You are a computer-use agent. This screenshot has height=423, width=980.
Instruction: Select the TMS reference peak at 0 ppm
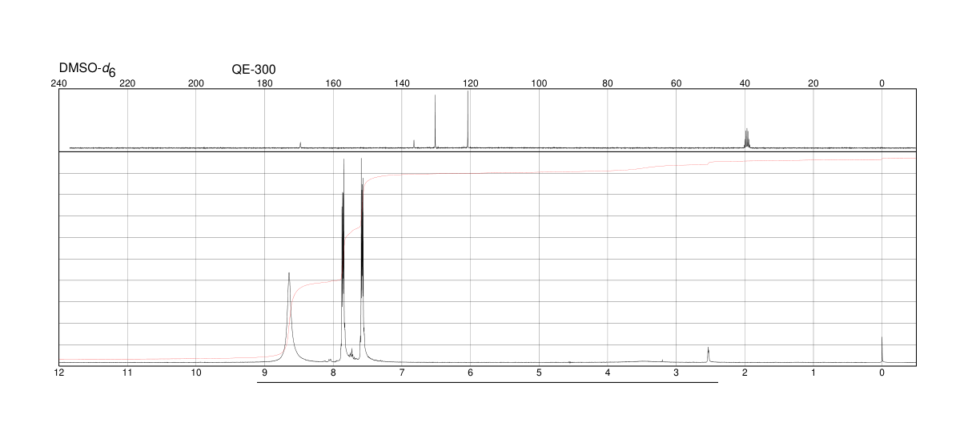pos(882,349)
